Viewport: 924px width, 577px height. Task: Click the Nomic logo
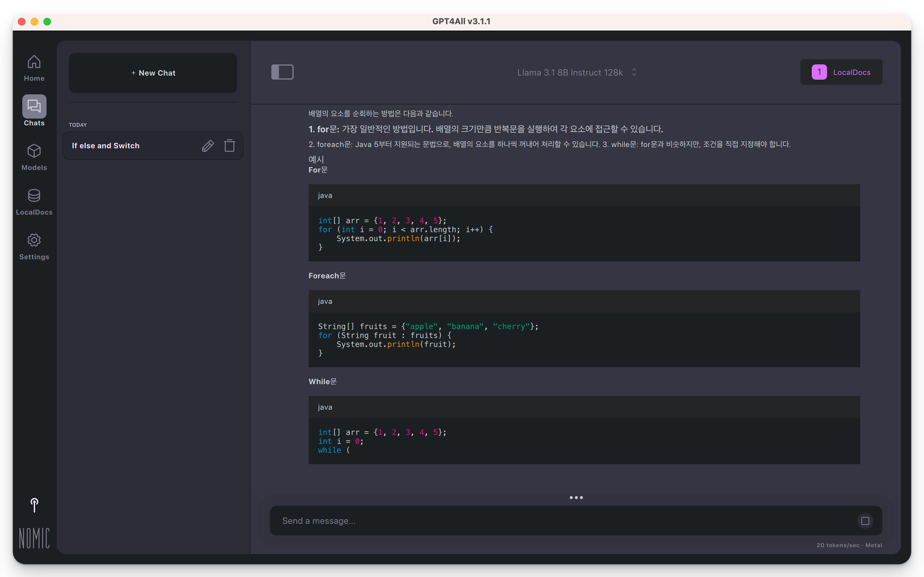[x=34, y=538]
